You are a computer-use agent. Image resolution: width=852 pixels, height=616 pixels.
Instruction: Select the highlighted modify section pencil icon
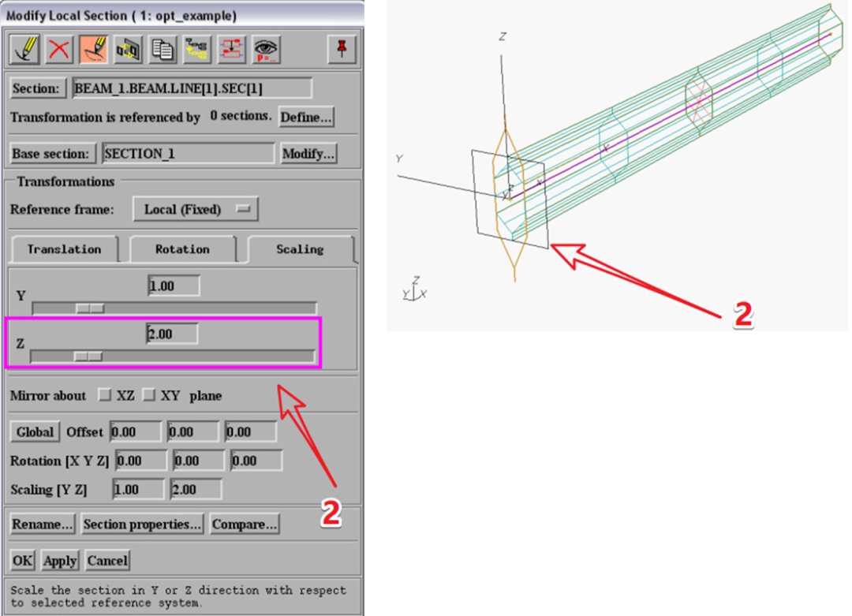93,50
